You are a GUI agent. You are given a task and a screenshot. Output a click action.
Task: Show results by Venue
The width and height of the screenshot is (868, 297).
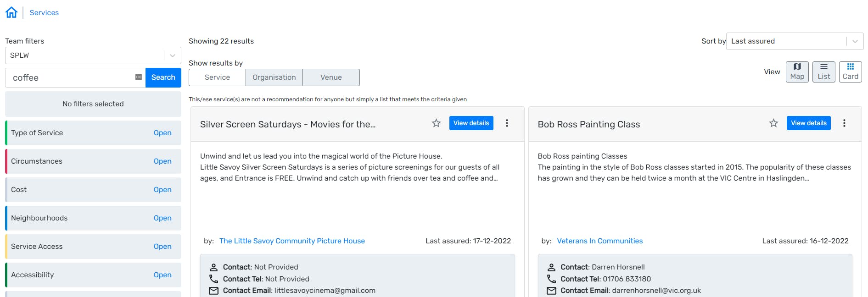[x=331, y=77]
